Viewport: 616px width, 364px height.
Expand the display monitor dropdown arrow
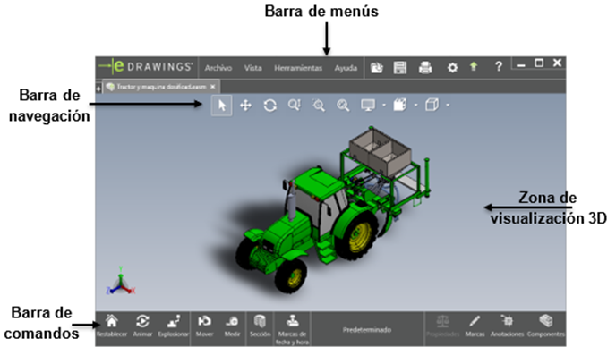384,106
